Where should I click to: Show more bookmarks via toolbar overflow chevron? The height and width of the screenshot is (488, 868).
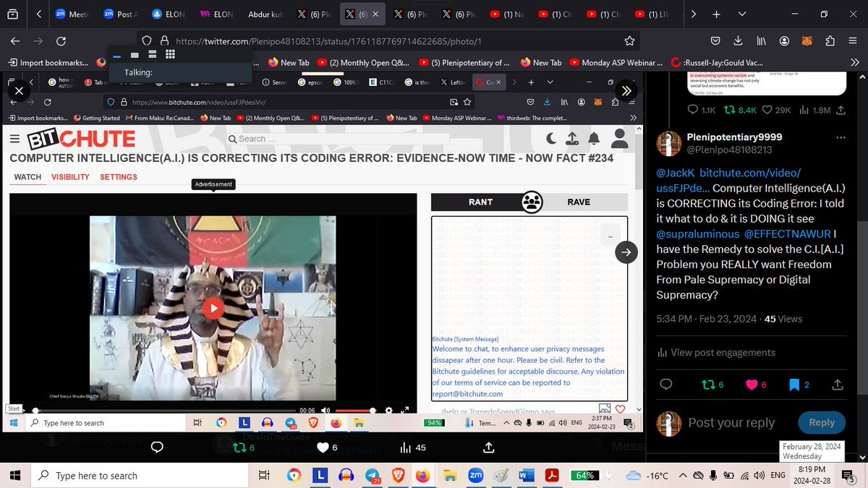[854, 63]
